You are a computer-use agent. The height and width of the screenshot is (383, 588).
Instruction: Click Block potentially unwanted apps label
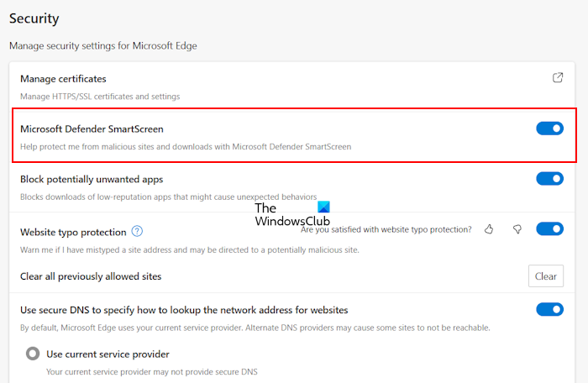[92, 179]
